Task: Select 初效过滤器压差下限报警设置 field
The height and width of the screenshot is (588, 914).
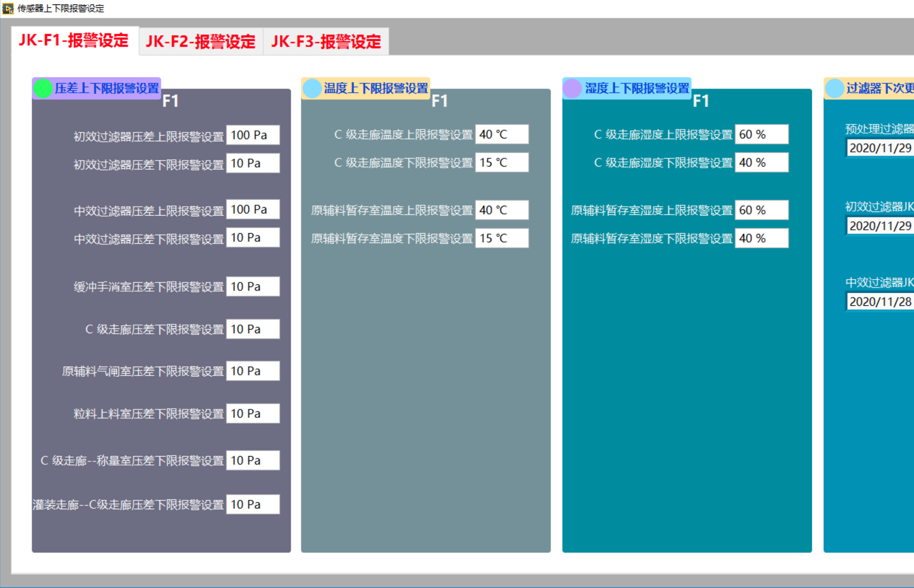Action: point(253,163)
